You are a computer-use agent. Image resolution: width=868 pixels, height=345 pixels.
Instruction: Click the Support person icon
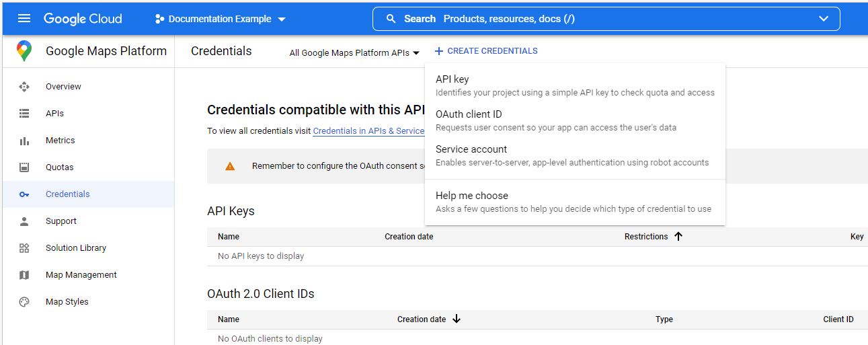point(24,221)
